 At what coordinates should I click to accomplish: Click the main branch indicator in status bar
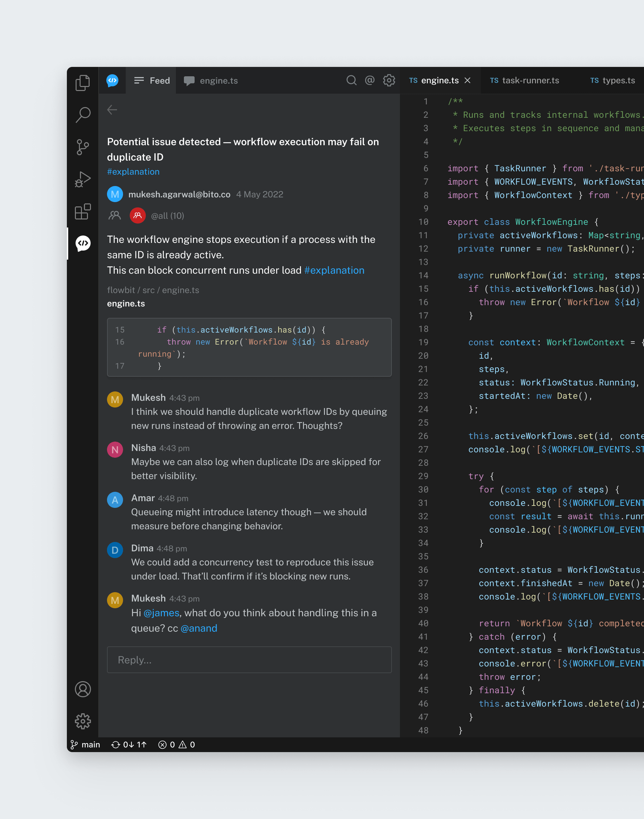click(x=86, y=744)
